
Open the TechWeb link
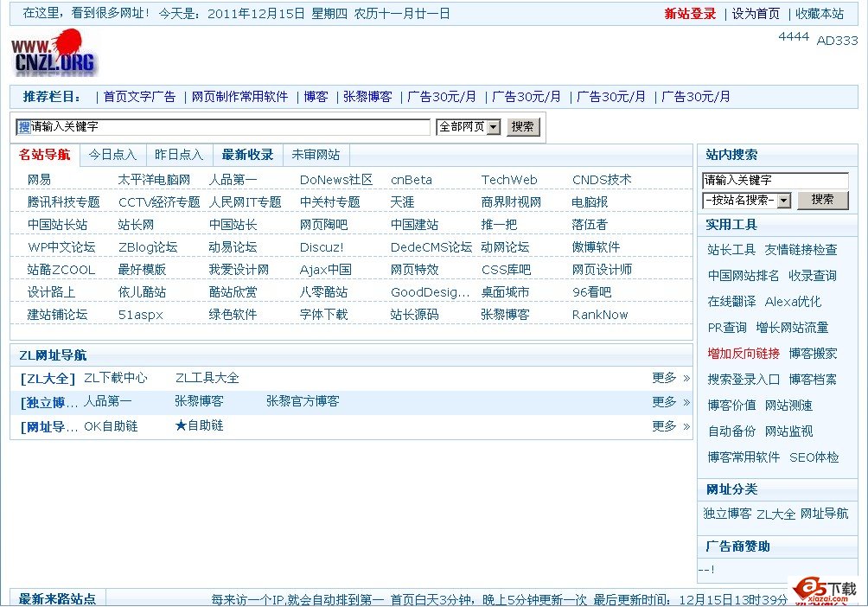[508, 180]
